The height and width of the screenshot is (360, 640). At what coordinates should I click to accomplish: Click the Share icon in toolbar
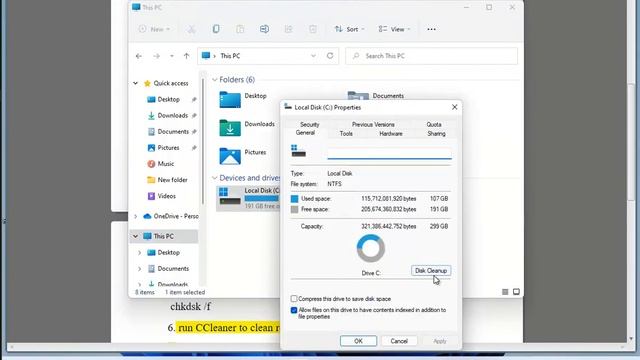pyautogui.click(x=289, y=29)
